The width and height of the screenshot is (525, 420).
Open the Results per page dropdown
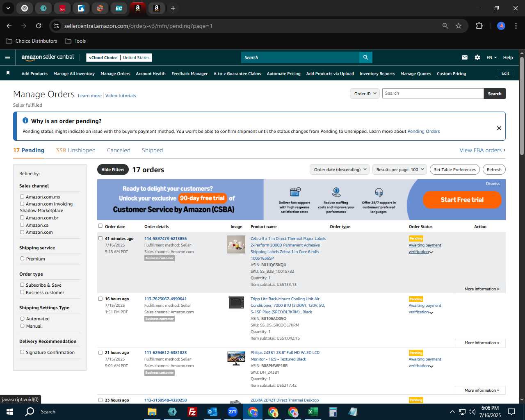coord(400,169)
